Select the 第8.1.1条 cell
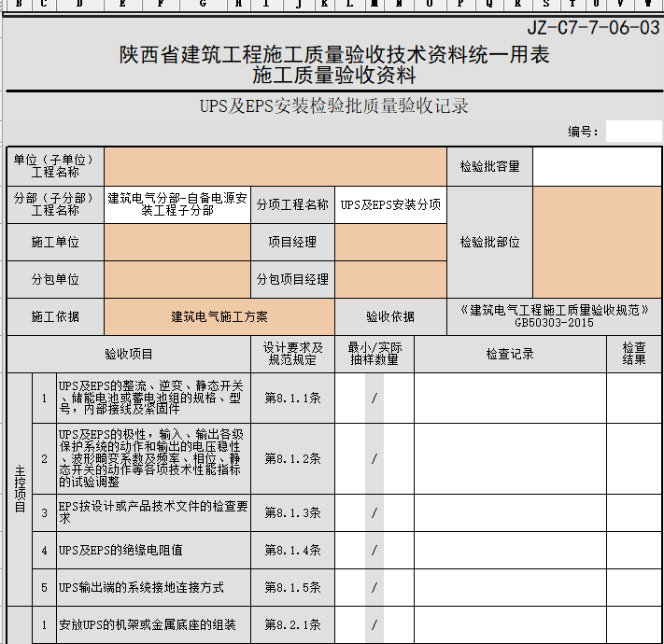Image resolution: width=664 pixels, height=644 pixels. [292, 398]
